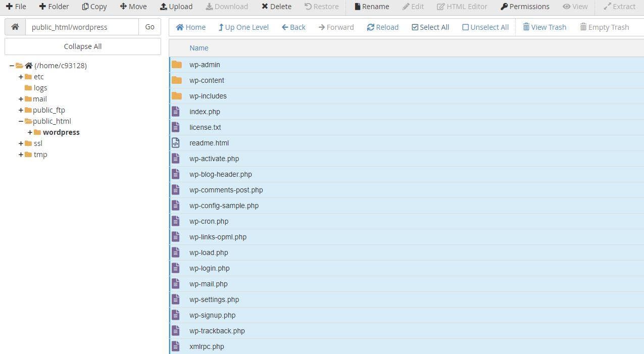The height and width of the screenshot is (354, 644).
Task: Click the home icon beside path field
Action: coord(15,27)
